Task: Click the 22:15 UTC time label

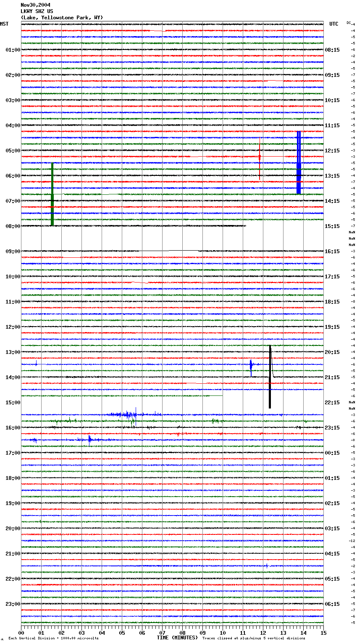Action: (x=332, y=403)
